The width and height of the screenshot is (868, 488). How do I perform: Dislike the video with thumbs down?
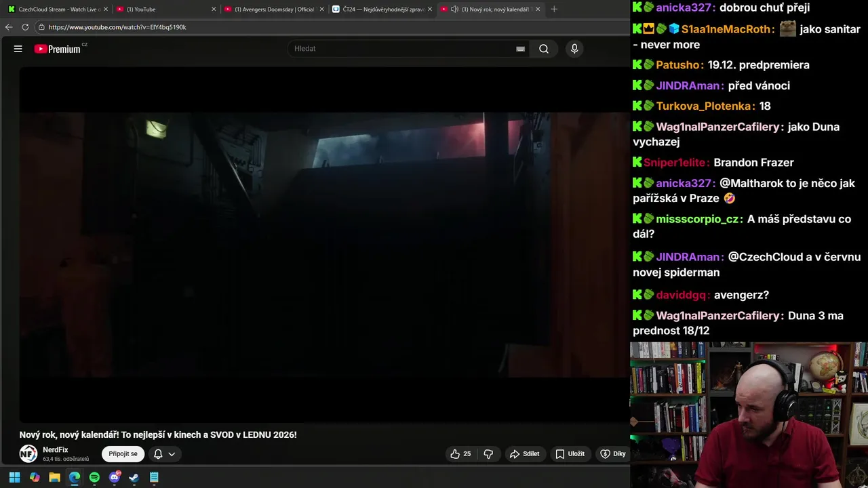point(488,454)
